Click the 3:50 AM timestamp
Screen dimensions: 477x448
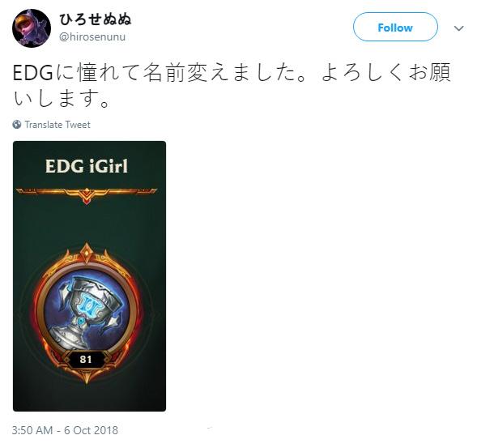(32, 430)
